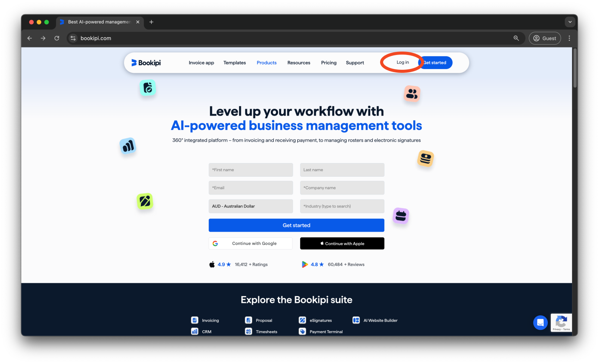Open the Resources menu item

[x=299, y=63]
